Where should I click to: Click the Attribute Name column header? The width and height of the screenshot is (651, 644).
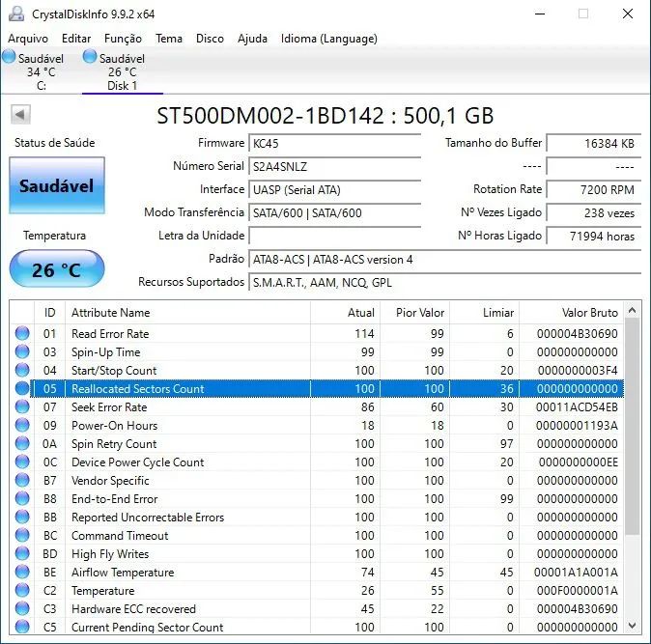(187, 313)
